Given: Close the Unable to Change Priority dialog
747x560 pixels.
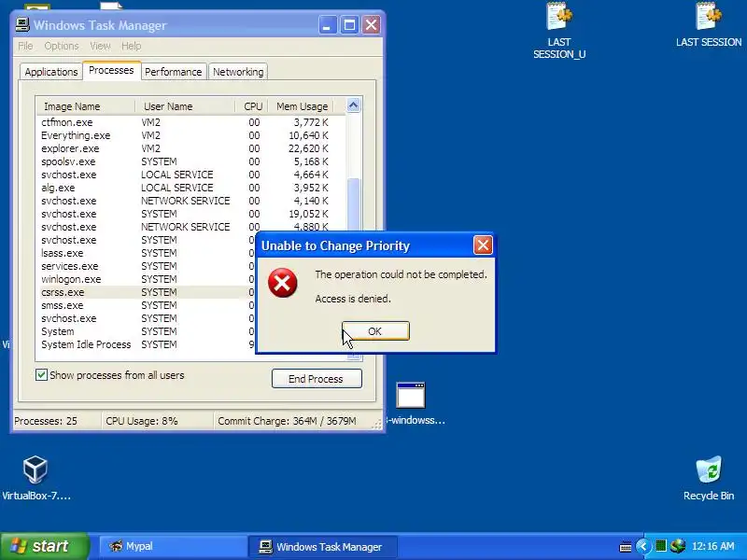Looking at the screenshot, I should click(x=483, y=245).
